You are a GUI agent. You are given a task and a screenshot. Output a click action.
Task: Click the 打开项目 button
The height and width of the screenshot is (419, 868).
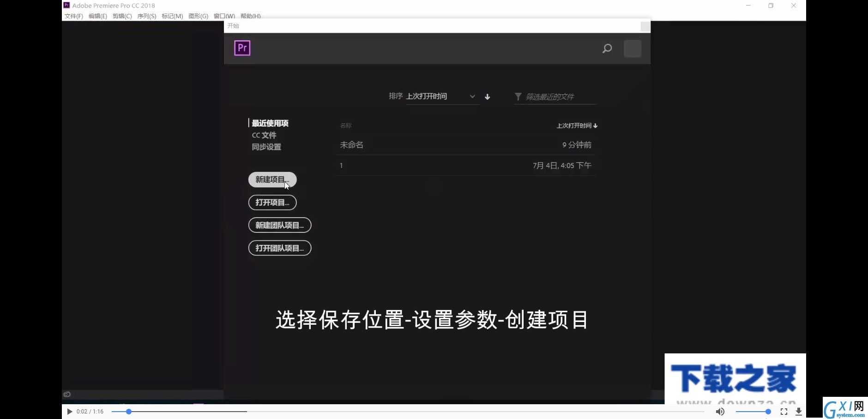272,202
